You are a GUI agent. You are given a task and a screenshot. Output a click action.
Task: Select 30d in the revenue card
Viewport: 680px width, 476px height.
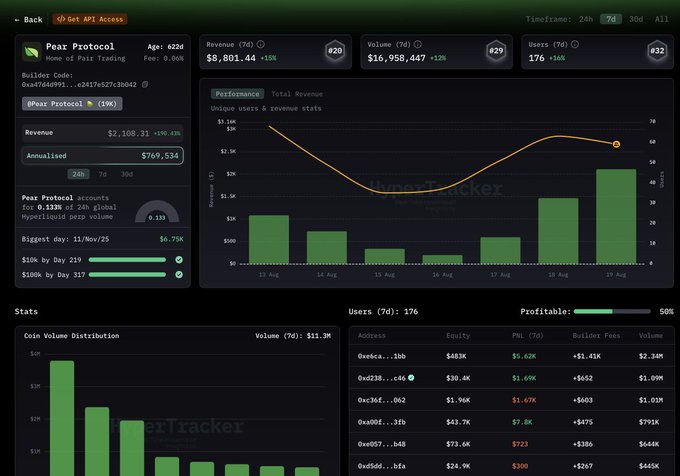tap(127, 174)
